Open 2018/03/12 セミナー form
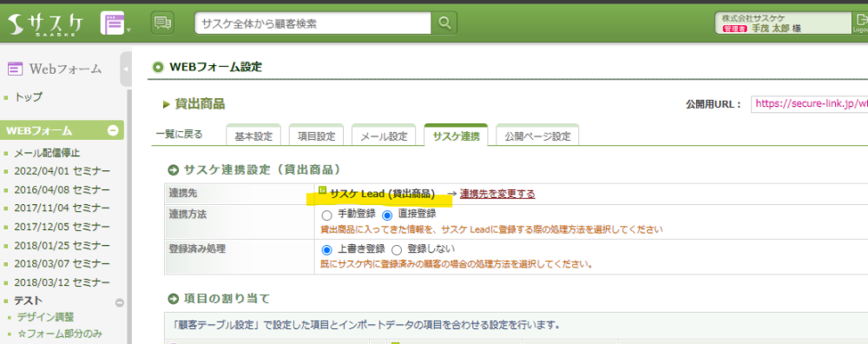 (62, 282)
